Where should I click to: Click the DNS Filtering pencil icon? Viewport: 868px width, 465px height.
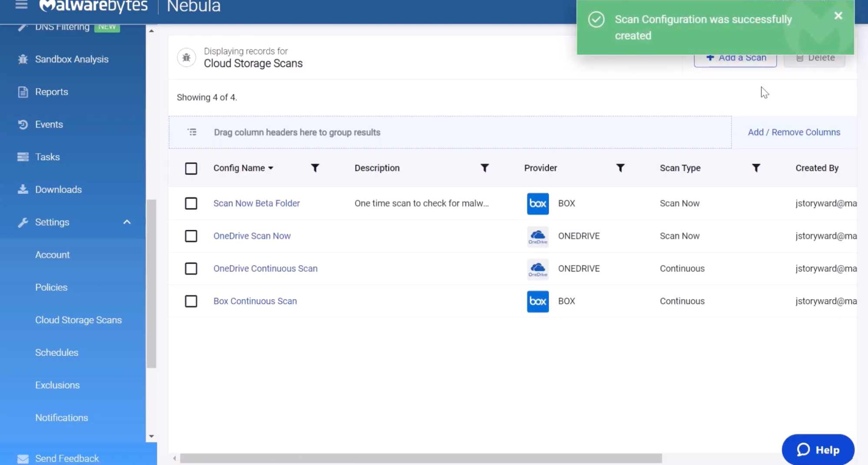tap(23, 27)
